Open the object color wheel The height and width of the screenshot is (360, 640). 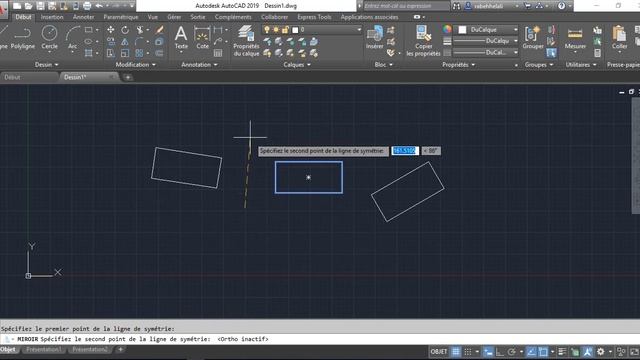click(447, 29)
